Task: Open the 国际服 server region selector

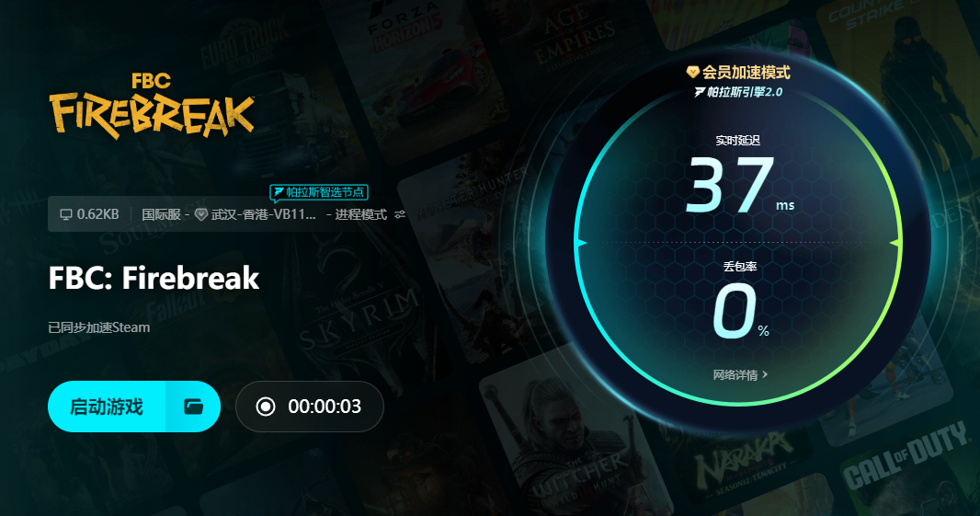Action: pyautogui.click(x=161, y=214)
